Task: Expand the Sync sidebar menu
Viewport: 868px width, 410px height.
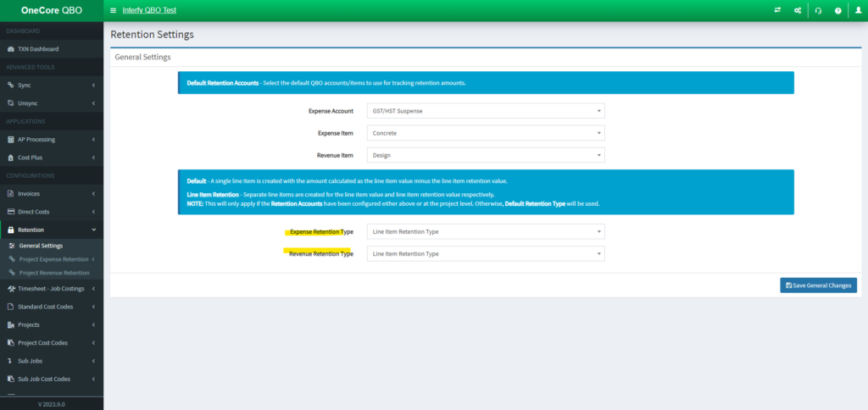Action: click(51, 86)
